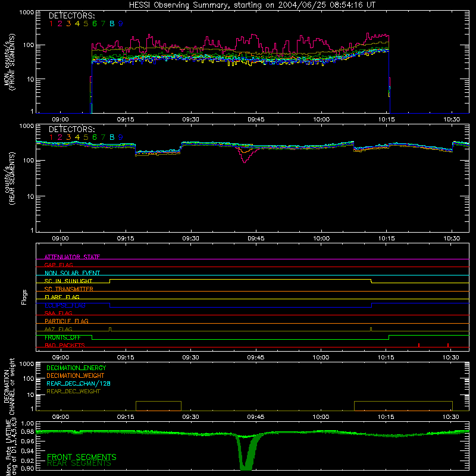Click the front segments plot y-axis title

point(10,62)
